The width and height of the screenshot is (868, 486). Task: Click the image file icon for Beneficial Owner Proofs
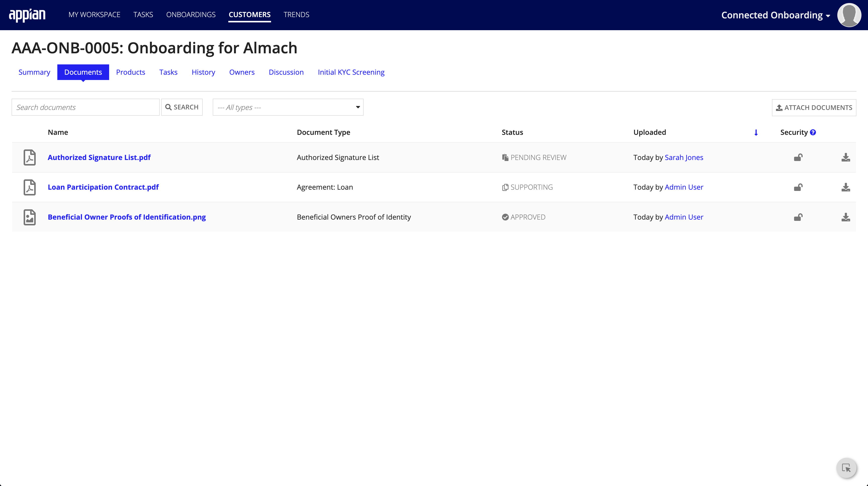pos(30,217)
